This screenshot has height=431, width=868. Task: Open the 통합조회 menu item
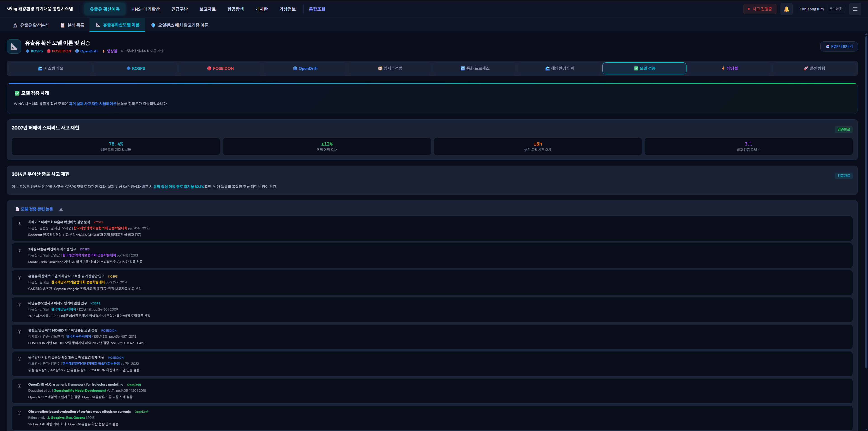pyautogui.click(x=317, y=9)
